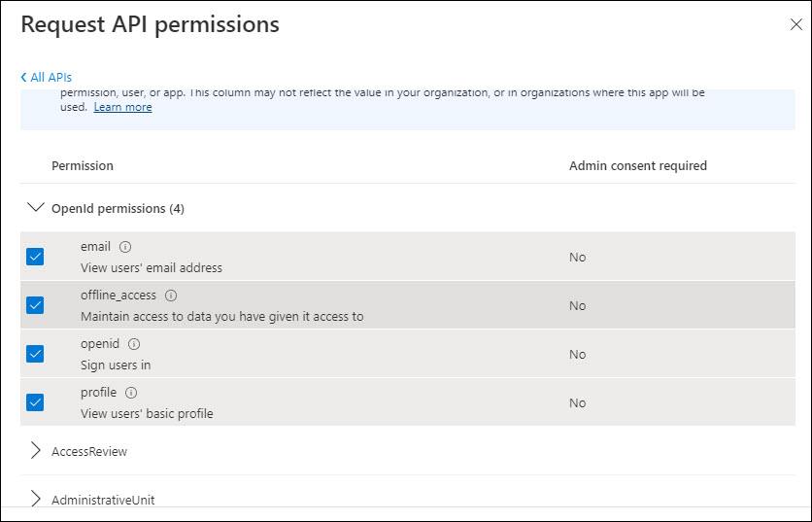The height and width of the screenshot is (522, 812).
Task: Uncheck the offline_access permission checkbox
Action: pyautogui.click(x=36, y=305)
